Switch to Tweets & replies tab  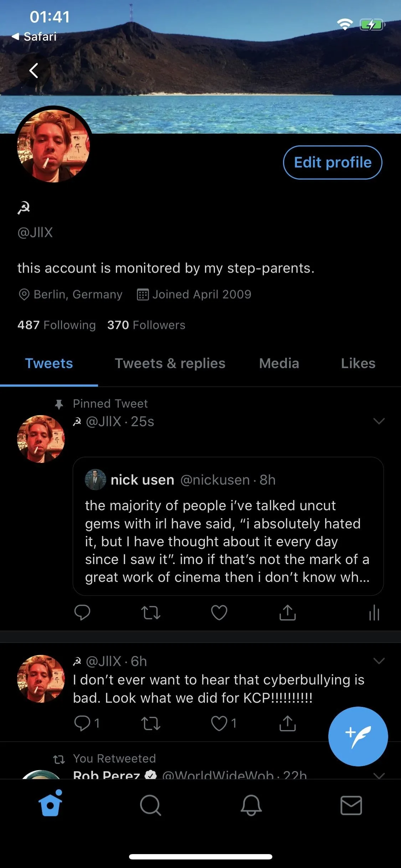pos(170,363)
